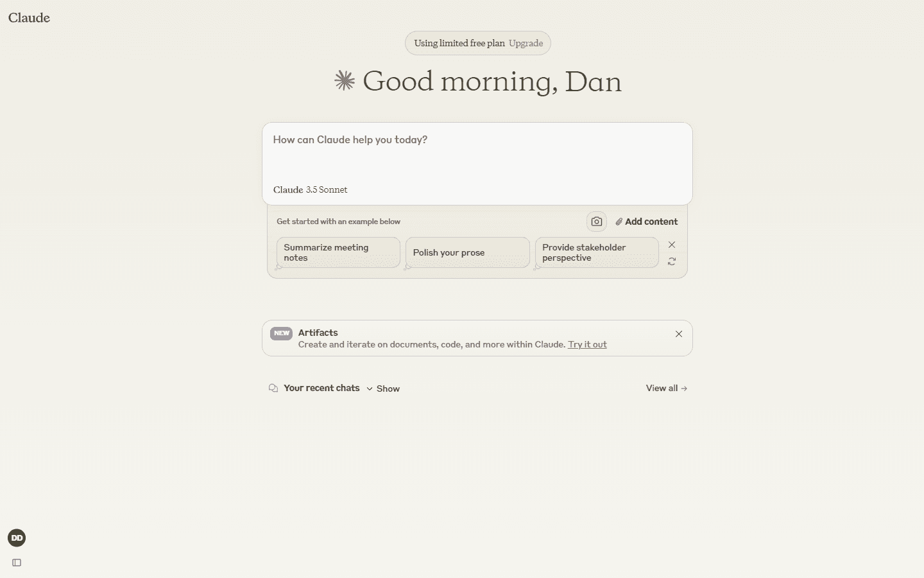
Task: Refresh the example suggestions
Action: click(x=672, y=261)
